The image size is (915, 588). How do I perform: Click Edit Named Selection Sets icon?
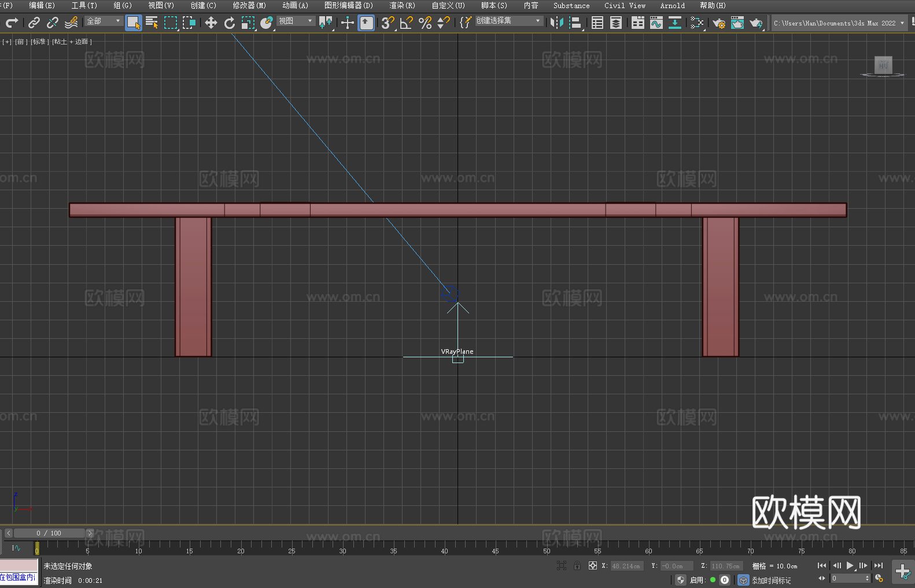(x=466, y=23)
